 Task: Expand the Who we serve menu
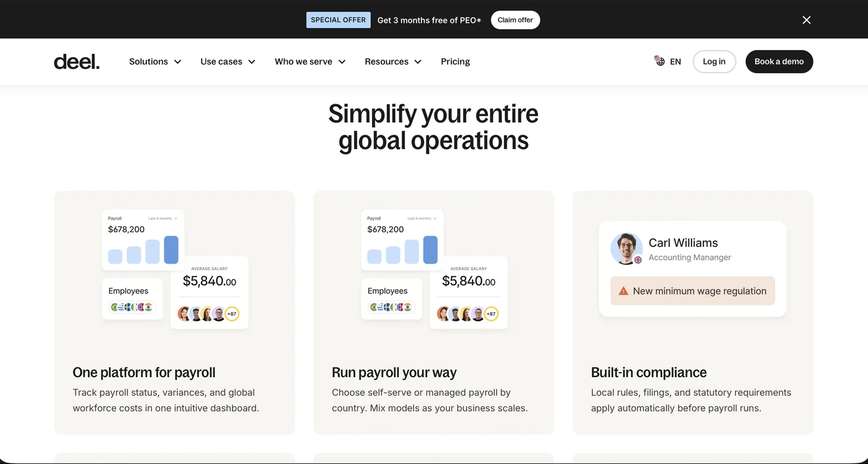tap(310, 61)
